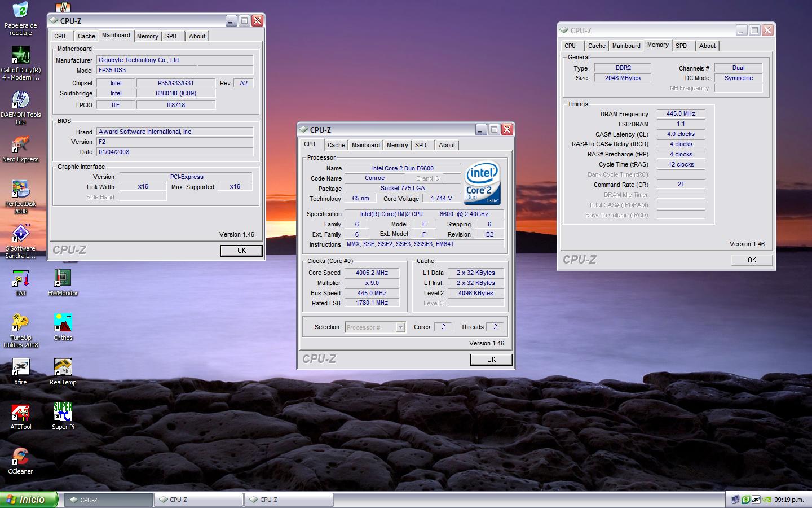Click the 2048 MBytes memory size value
The width and height of the screenshot is (812, 508).
tap(623, 78)
